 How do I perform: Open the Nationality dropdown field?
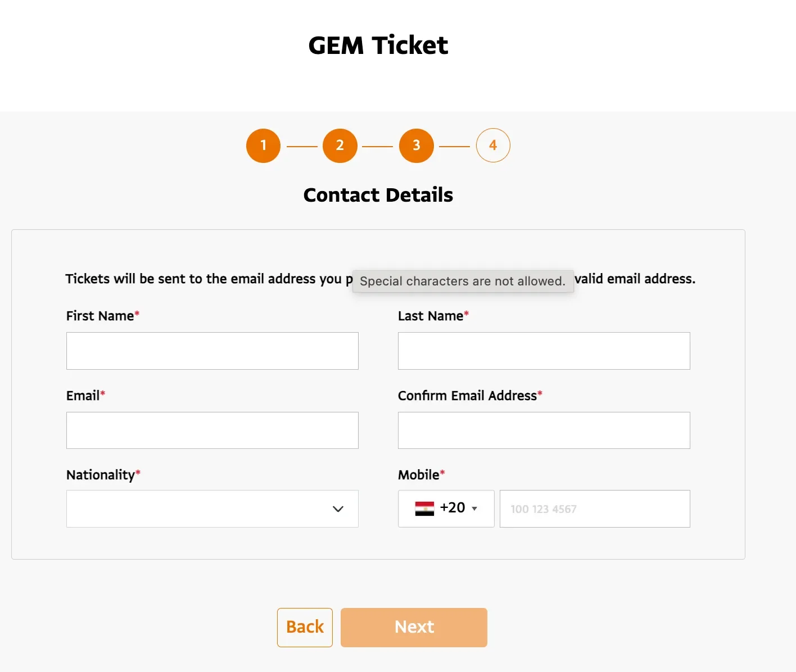pos(212,509)
